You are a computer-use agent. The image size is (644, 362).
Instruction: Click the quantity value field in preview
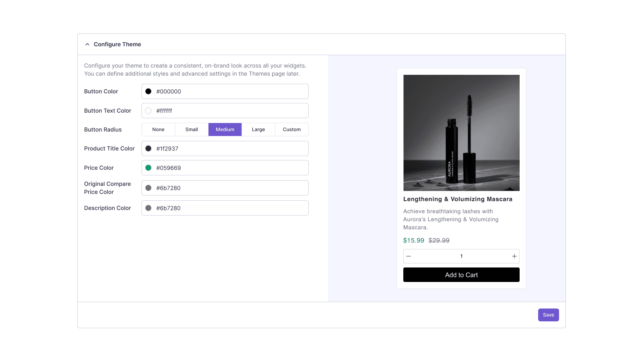[461, 256]
